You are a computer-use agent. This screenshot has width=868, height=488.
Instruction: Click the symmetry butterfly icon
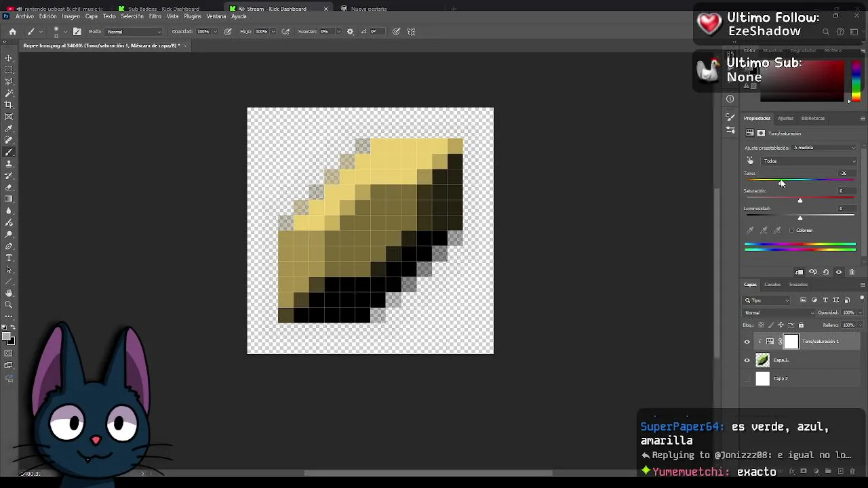[411, 31]
